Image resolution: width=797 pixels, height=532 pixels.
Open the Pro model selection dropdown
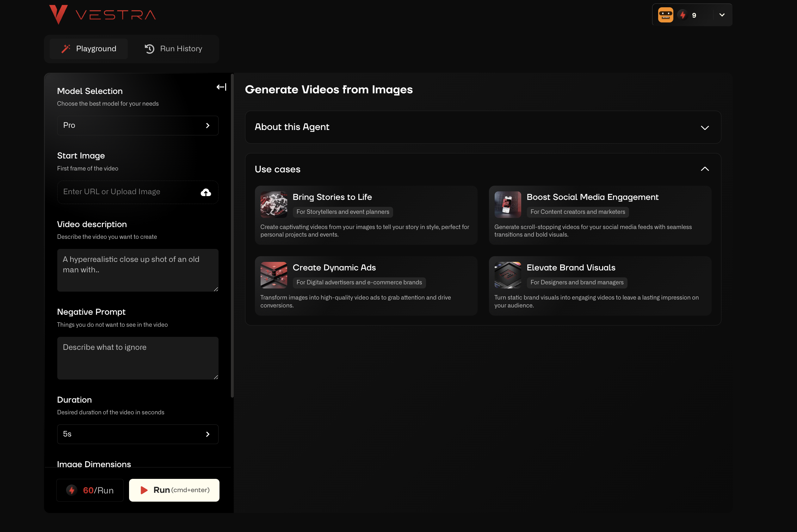(x=137, y=126)
